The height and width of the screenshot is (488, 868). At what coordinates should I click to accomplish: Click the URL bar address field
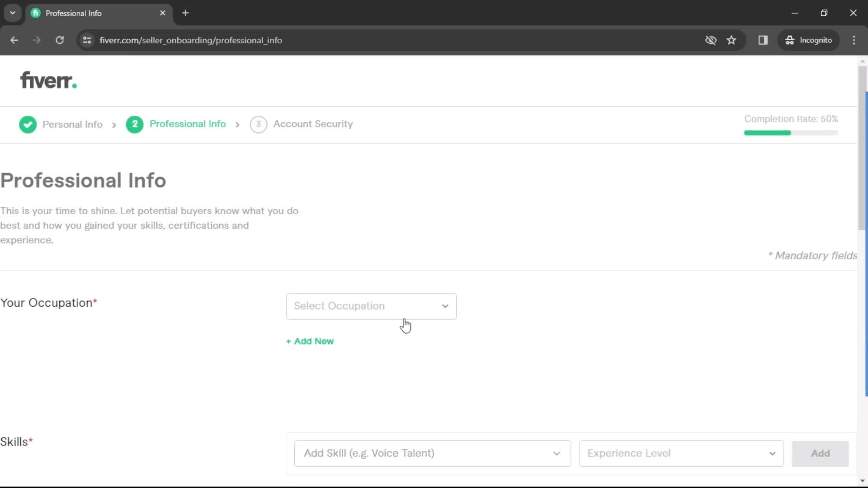click(x=191, y=40)
